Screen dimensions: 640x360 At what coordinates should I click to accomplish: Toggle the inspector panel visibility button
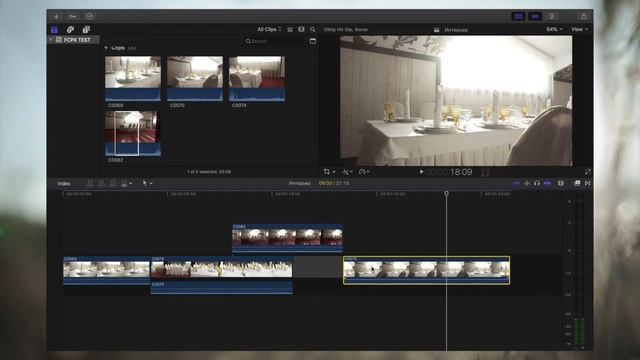tap(552, 16)
